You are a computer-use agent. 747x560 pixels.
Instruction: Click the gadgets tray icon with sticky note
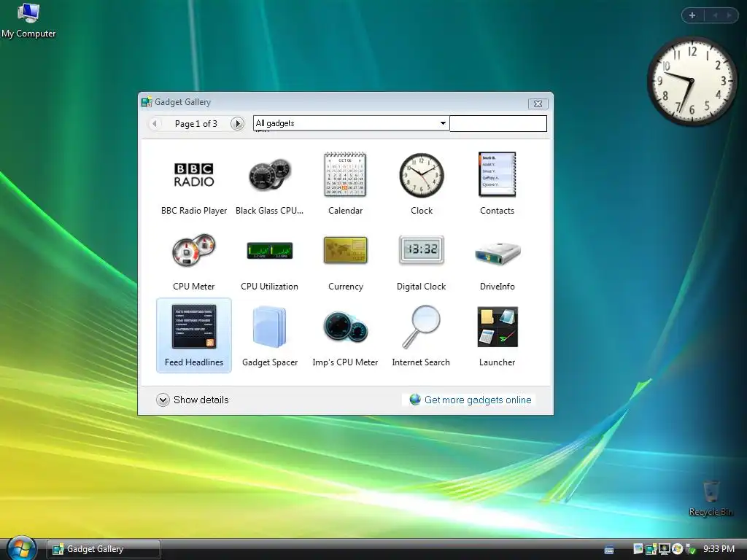pos(651,549)
